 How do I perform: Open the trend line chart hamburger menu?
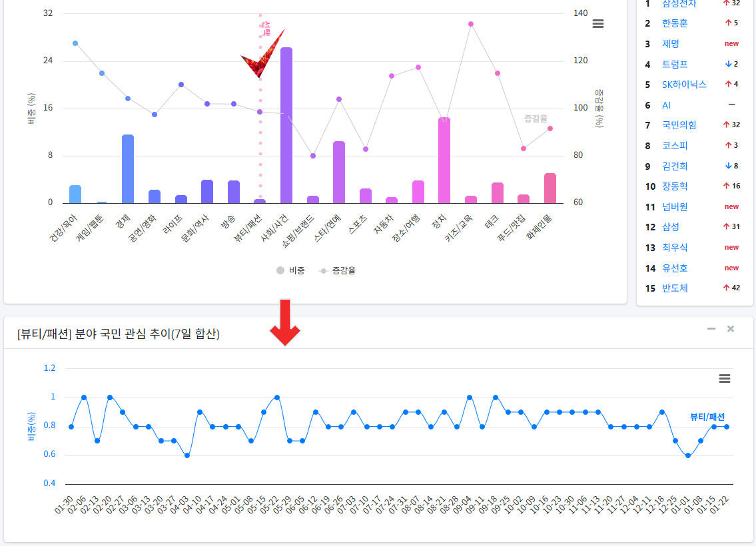(x=725, y=378)
